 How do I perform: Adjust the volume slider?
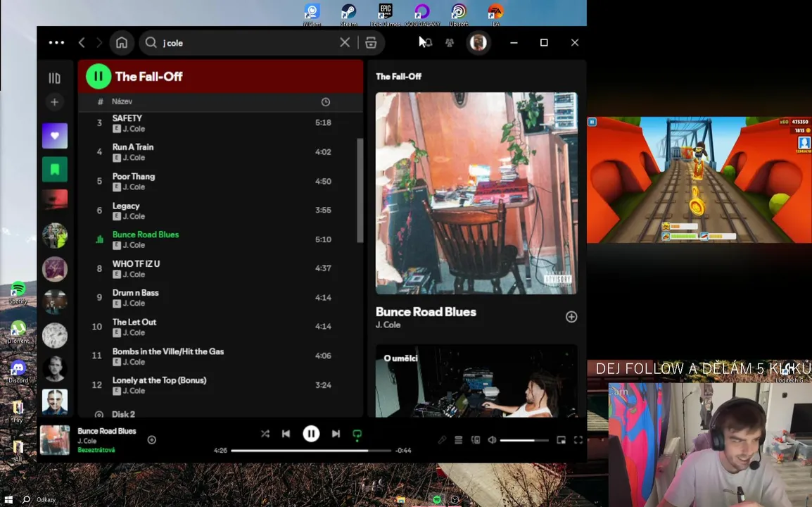tap(524, 440)
